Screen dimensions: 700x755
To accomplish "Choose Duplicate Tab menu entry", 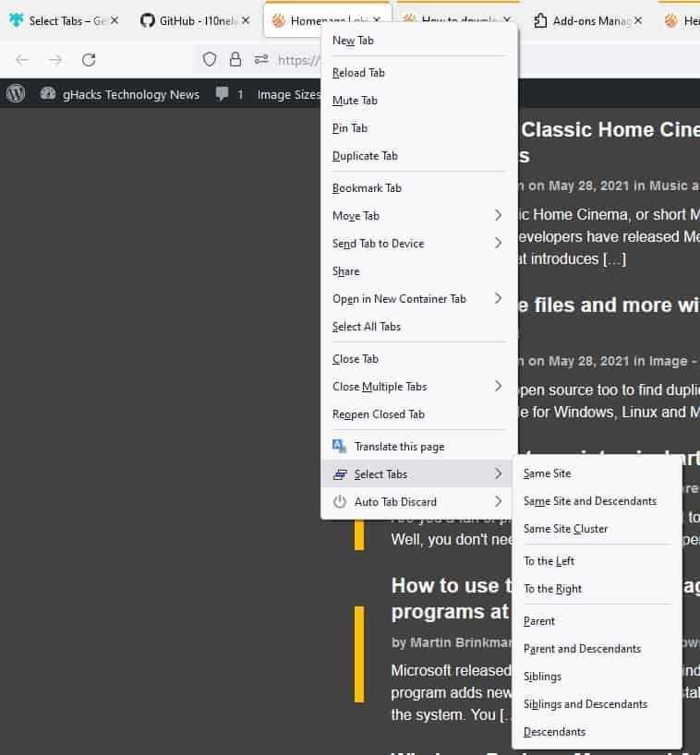I will 419,156.
